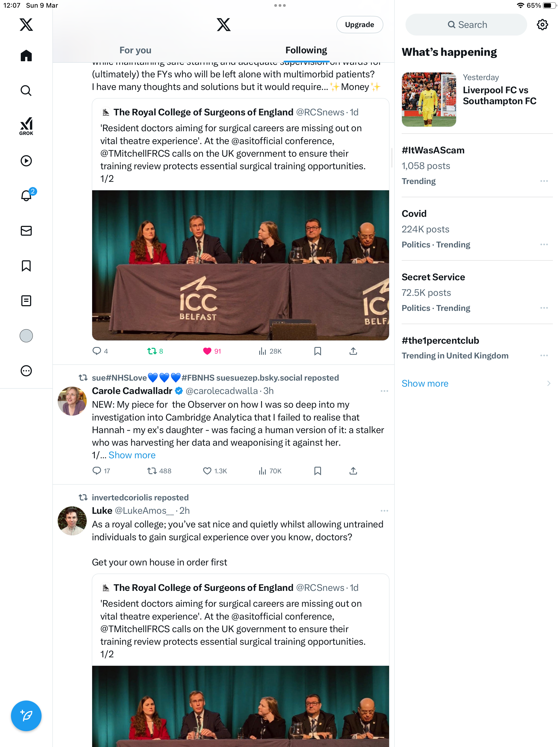Image resolution: width=560 pixels, height=747 pixels.
Task: Open Grok from the sidebar
Action: pos(26,126)
